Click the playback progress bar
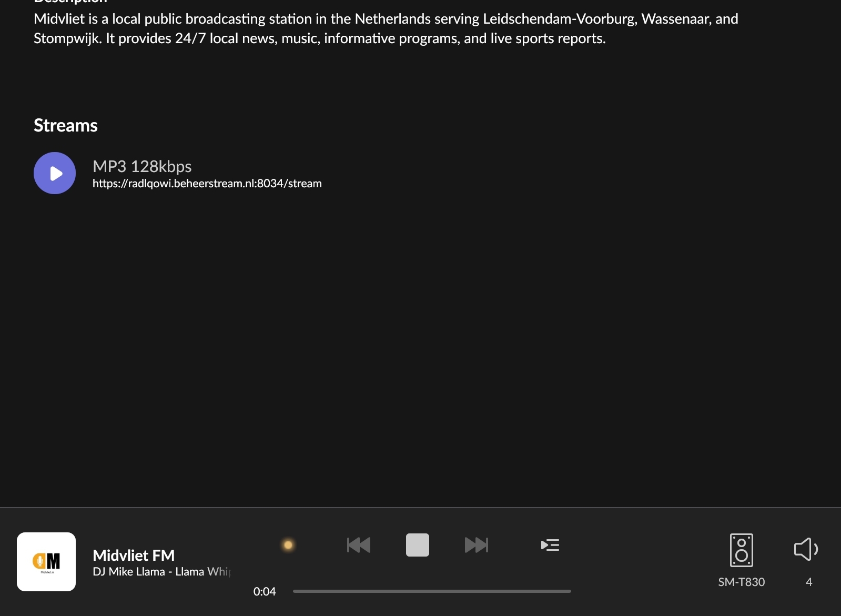The height and width of the screenshot is (616, 841). click(432, 591)
